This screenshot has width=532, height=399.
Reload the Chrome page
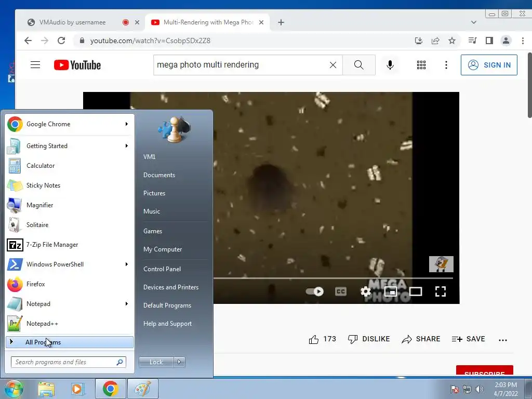61,41
